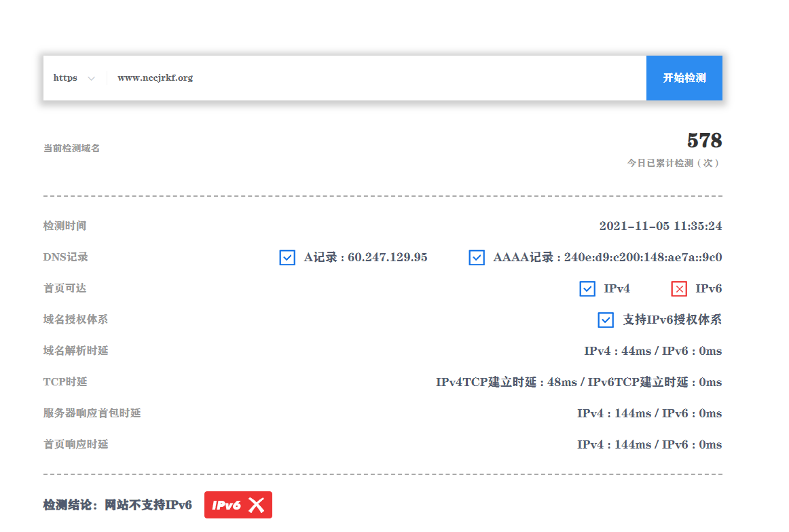This screenshot has width=789, height=532.
Task: Click the checkmark beside 60.247.129.95
Action: click(287, 257)
